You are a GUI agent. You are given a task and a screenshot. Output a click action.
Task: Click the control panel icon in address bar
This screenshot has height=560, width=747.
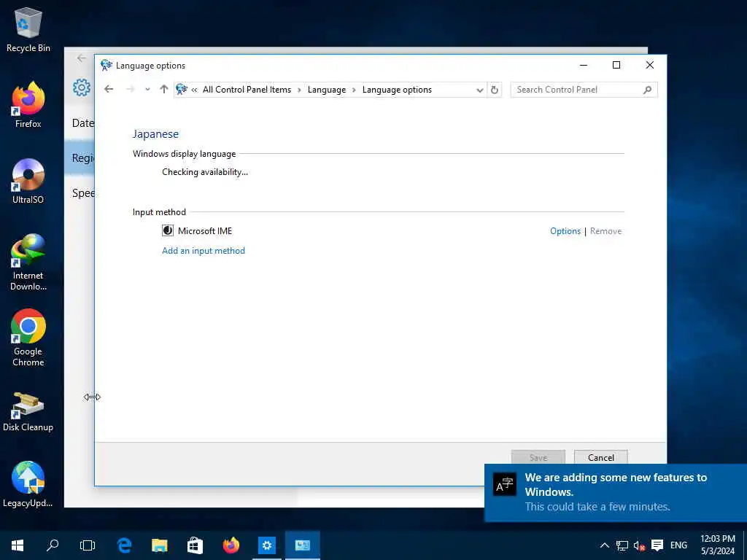point(182,90)
